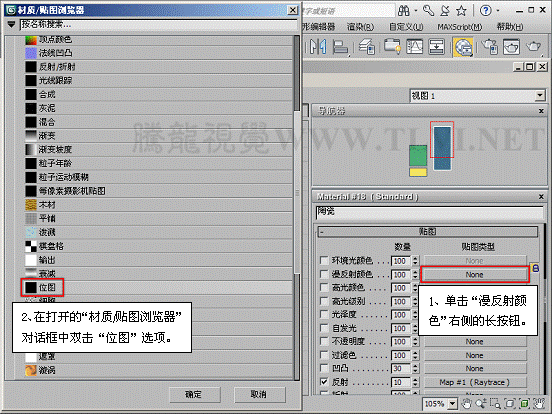
Task: Click the binoculars search icon
Action: [x=404, y=11]
